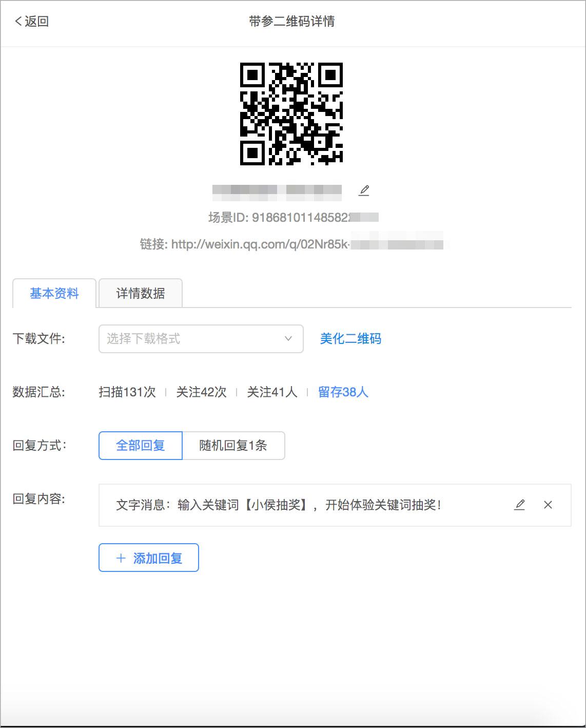The width and height of the screenshot is (586, 728).
Task: Go back using the 返回 arrow
Action: [x=32, y=22]
